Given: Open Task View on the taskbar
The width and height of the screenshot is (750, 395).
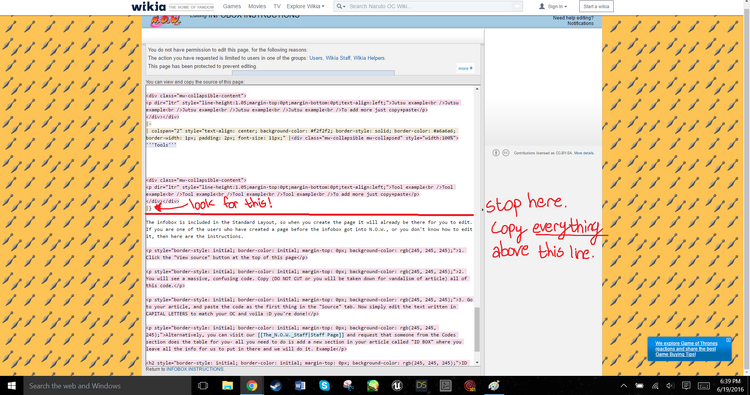Looking at the screenshot, I should 203,385.
